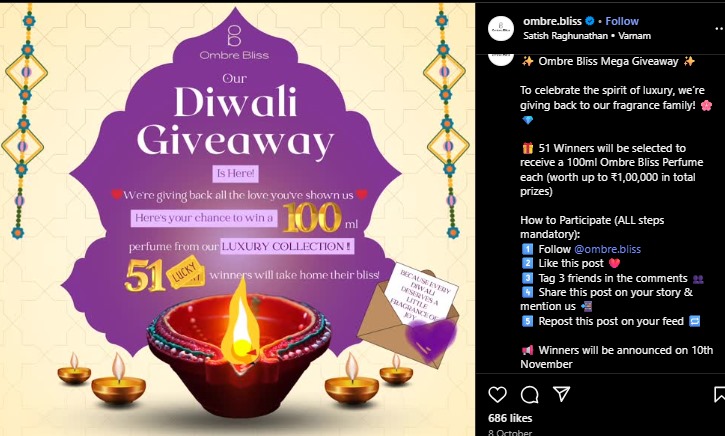Screen dimensions: 725x436
Task: Open more options three-dot menu
Action: coord(719,29)
